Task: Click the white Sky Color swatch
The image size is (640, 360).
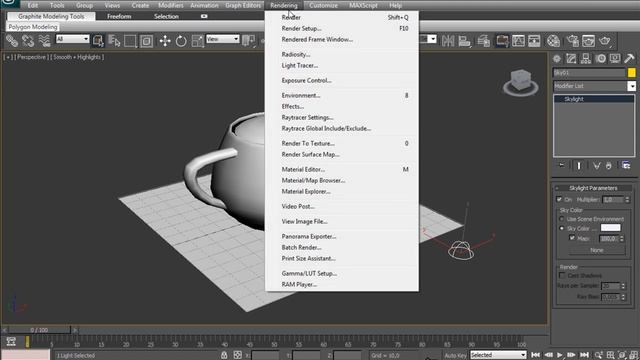Action: click(x=611, y=228)
